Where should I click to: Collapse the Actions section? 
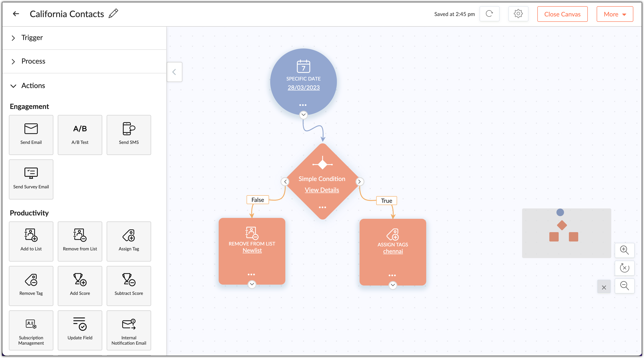84,86
